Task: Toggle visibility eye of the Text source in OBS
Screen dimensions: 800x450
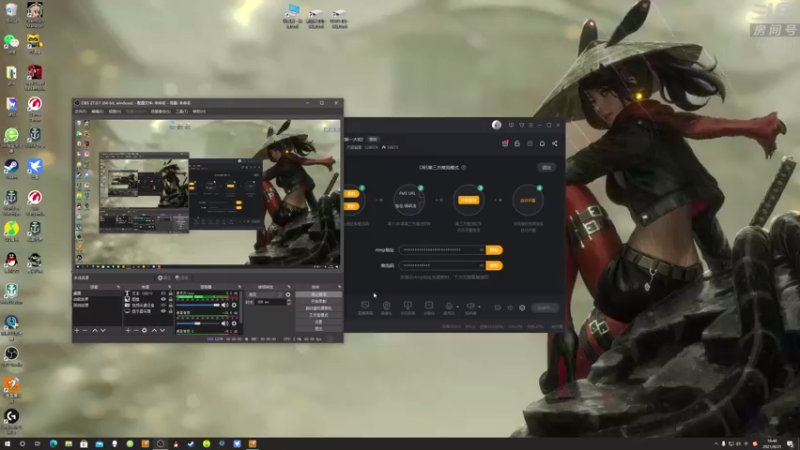Action: (163, 293)
